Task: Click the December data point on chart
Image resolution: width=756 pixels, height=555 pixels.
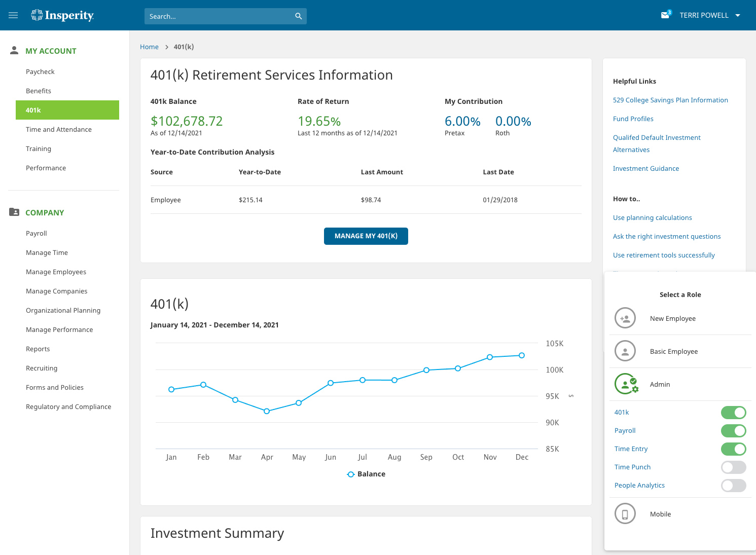Action: pyautogui.click(x=521, y=355)
